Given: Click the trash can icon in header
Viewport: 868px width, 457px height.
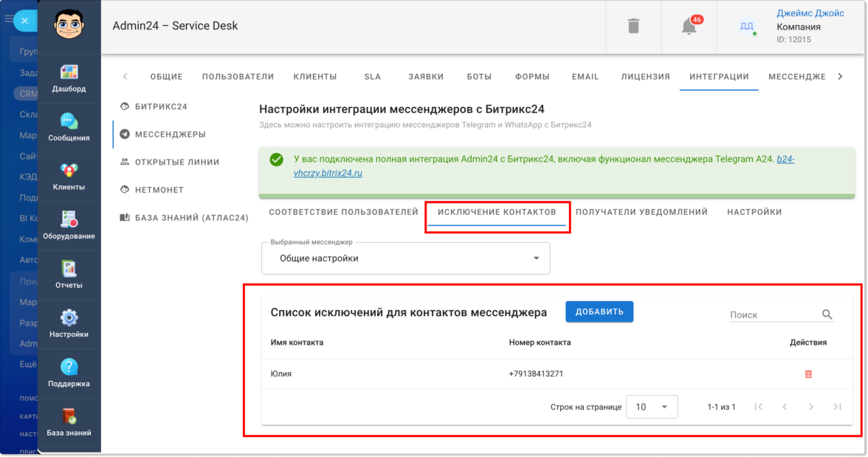Looking at the screenshot, I should point(634,26).
